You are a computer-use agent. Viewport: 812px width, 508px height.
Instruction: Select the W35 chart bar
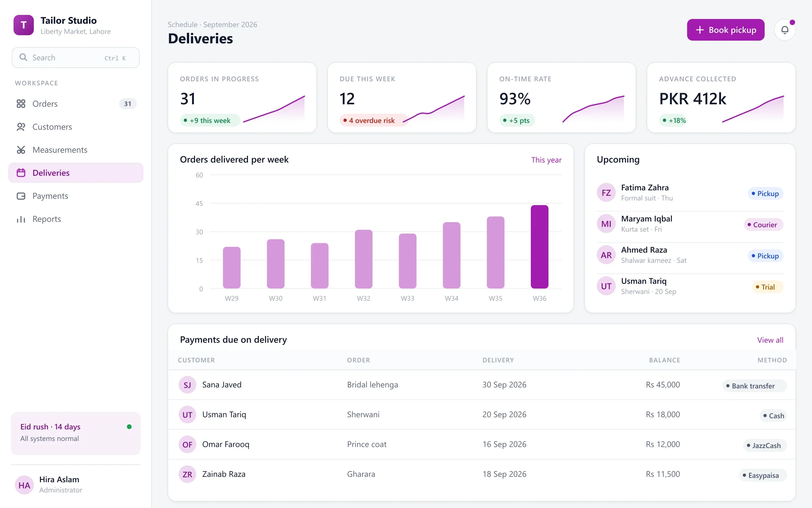[496, 253]
